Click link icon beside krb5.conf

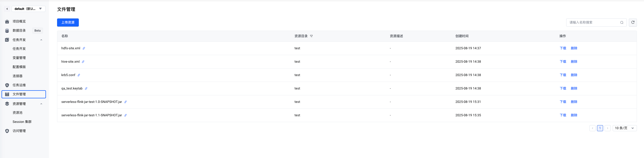click(x=79, y=75)
